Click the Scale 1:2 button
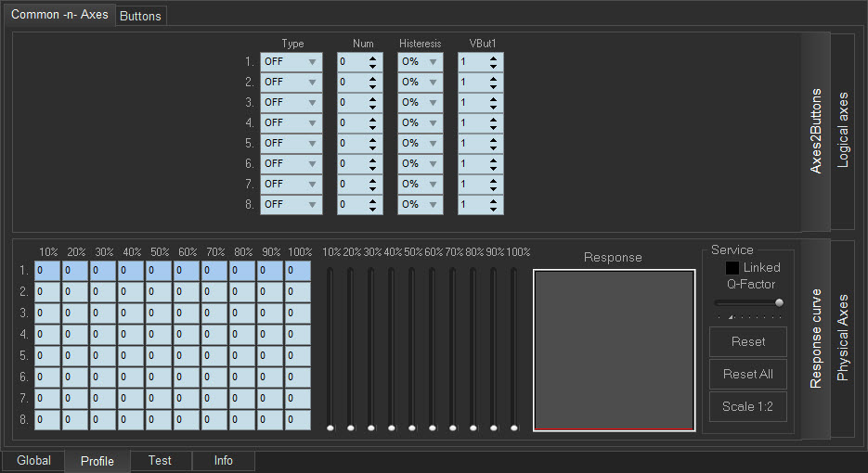The width and height of the screenshot is (868, 473). [748, 406]
